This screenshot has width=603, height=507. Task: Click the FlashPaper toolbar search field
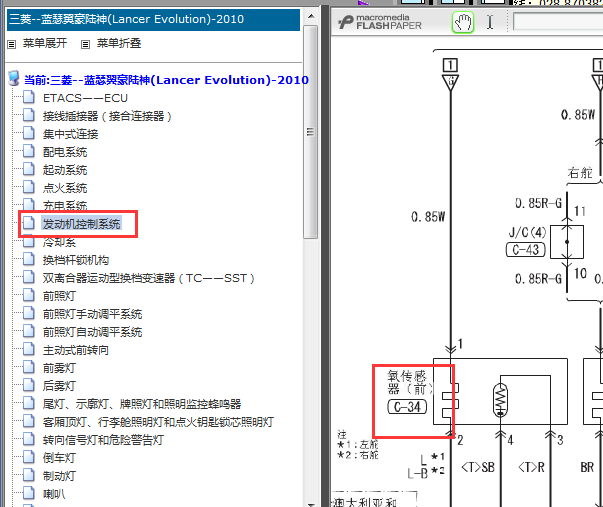point(558,22)
